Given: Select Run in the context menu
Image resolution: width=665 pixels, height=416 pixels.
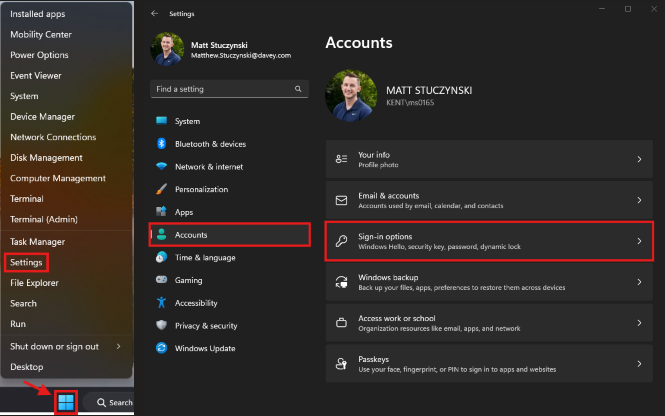Looking at the screenshot, I should [18, 324].
